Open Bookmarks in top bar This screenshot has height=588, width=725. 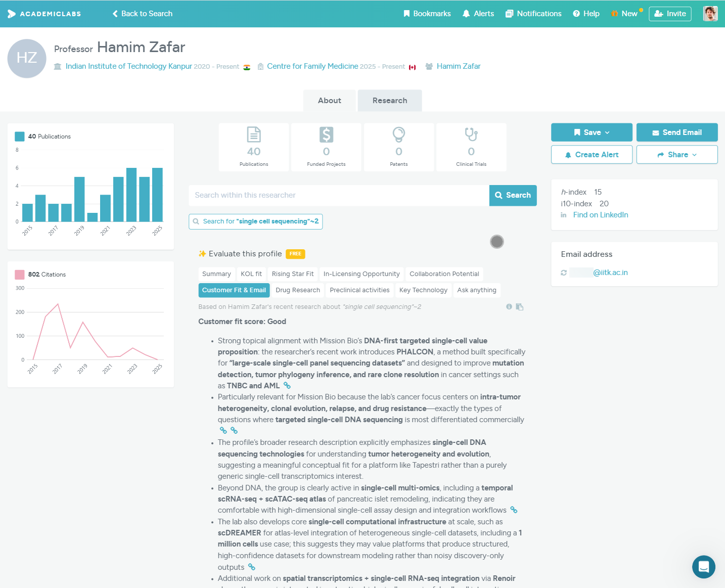point(427,14)
